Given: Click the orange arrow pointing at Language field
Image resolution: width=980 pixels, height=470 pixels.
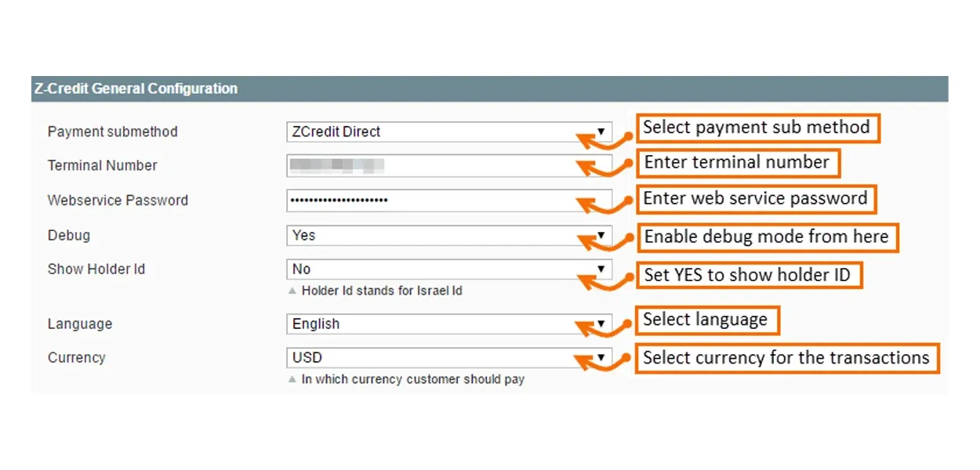Looking at the screenshot, I should pyautogui.click(x=604, y=324).
